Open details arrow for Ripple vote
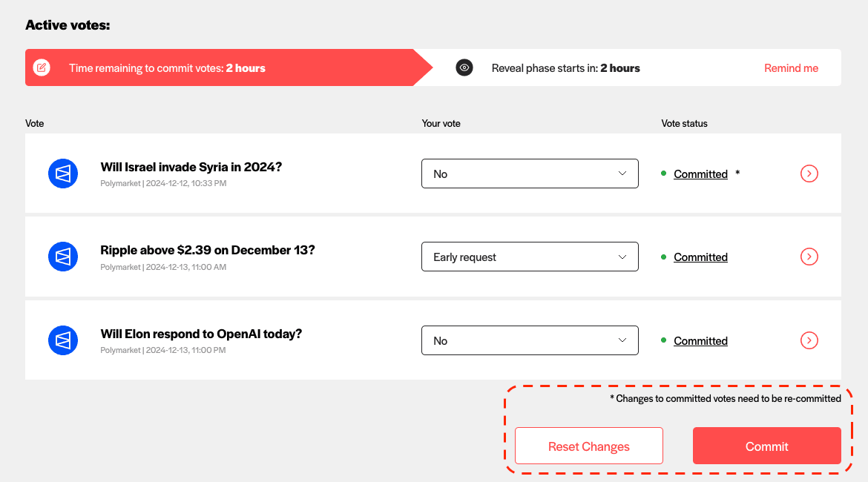Screen dimensions: 868x482 [809, 257]
